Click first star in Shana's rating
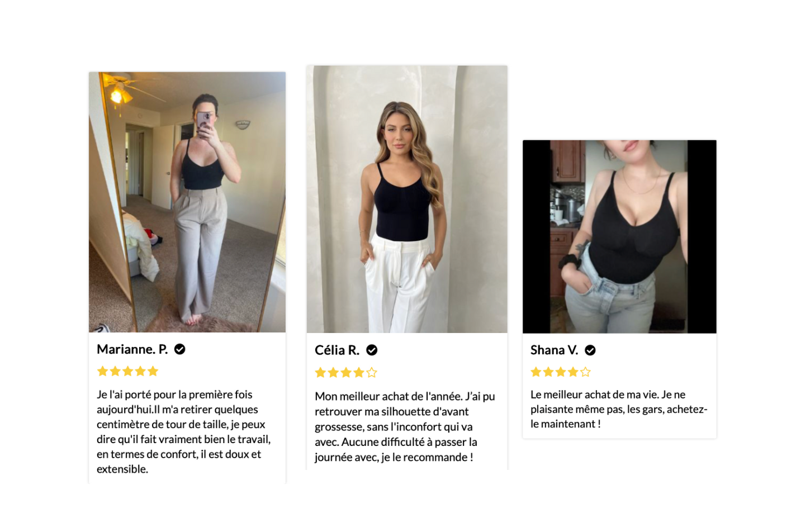 pyautogui.click(x=536, y=372)
